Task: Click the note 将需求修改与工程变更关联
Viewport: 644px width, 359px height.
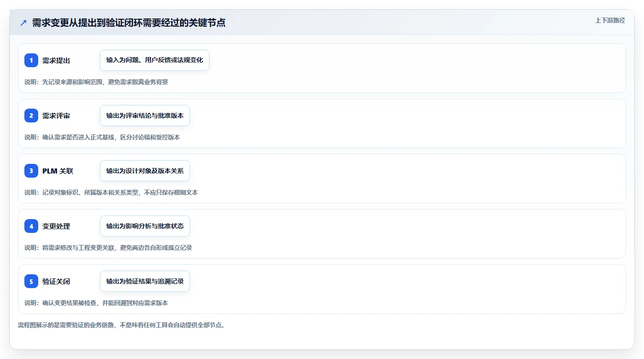Action: 78,248
